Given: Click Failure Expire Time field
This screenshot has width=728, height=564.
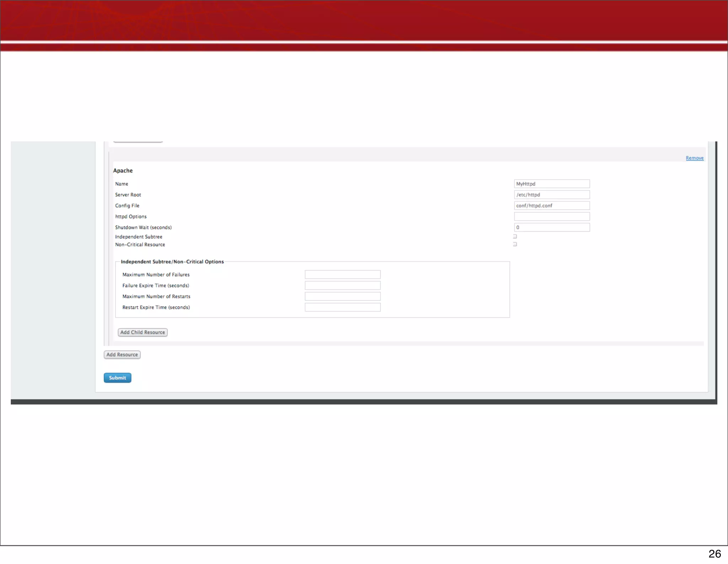Looking at the screenshot, I should 342,286.
